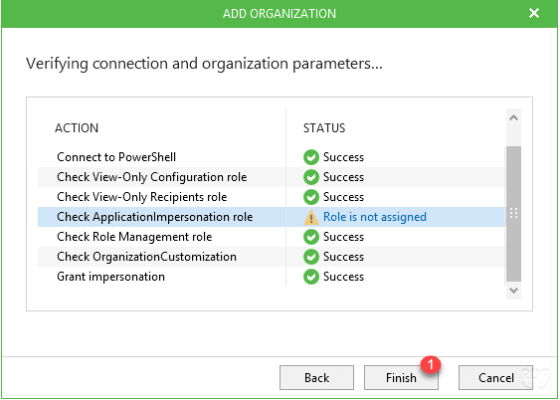Click the Finish button
Viewport: 560px width, 400px height.
click(x=401, y=377)
